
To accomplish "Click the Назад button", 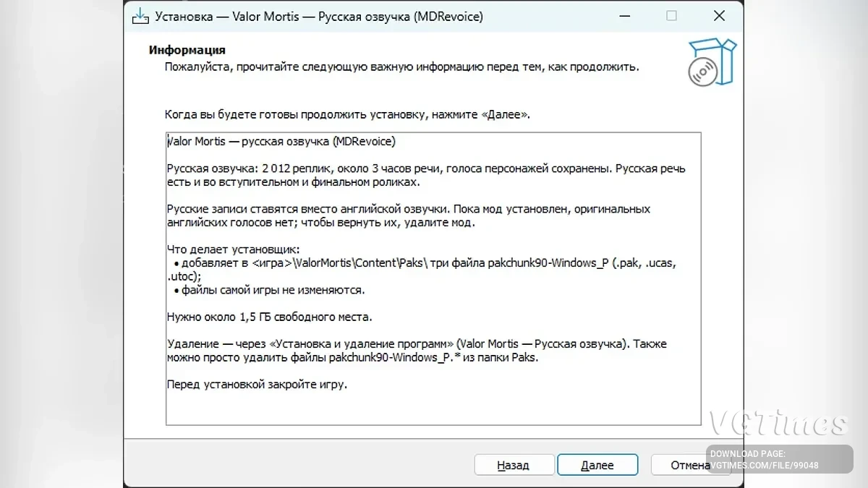I will (514, 465).
